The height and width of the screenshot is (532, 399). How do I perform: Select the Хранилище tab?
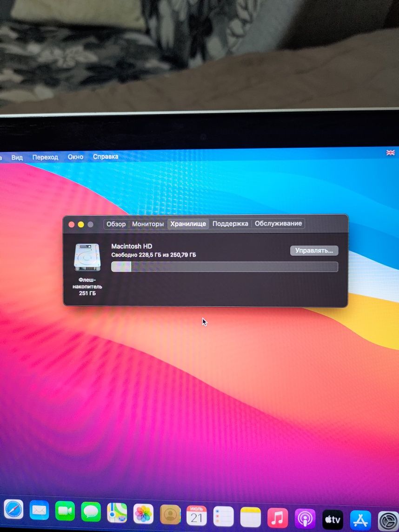tap(188, 224)
